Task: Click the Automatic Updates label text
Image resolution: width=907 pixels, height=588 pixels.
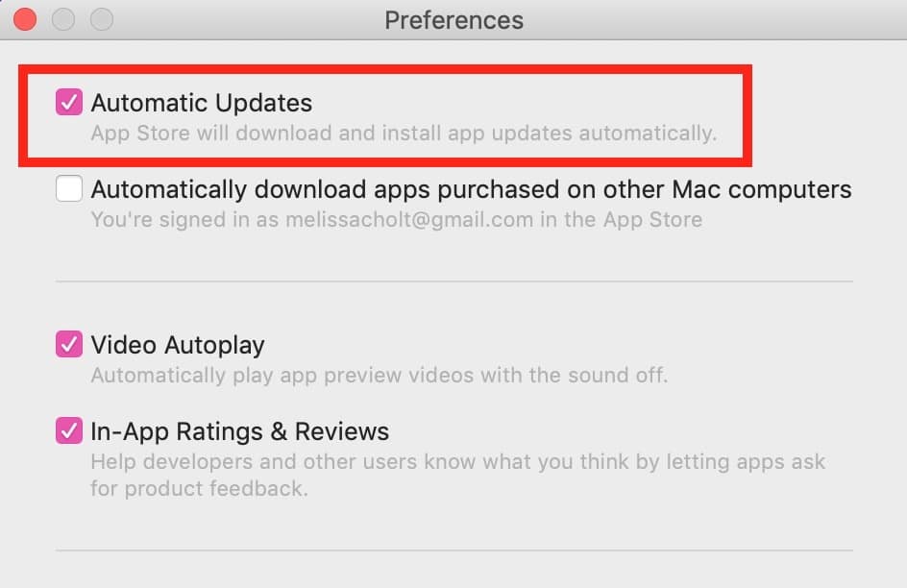Action: coord(202,103)
